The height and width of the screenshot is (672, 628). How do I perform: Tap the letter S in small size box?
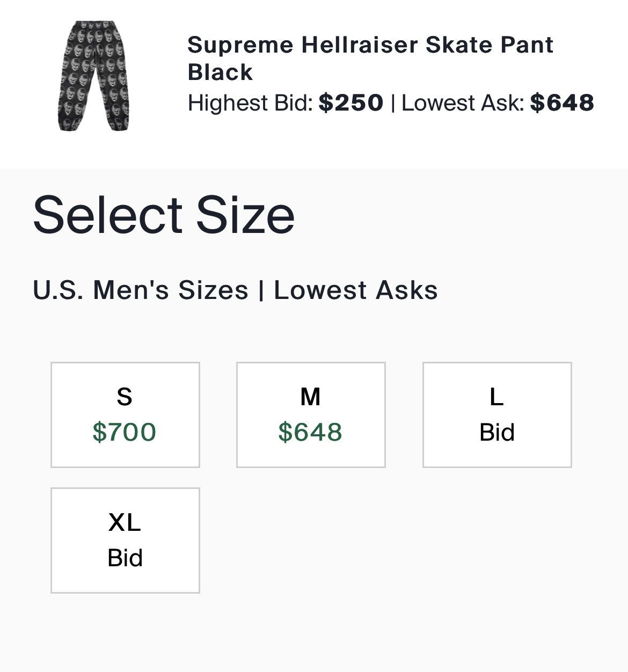[x=125, y=397]
